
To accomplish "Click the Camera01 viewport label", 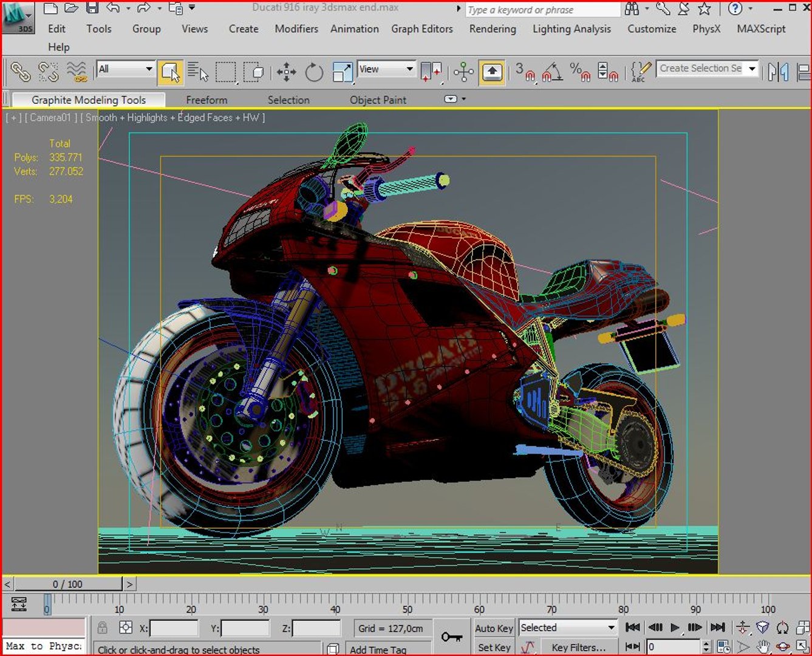I will pos(50,117).
